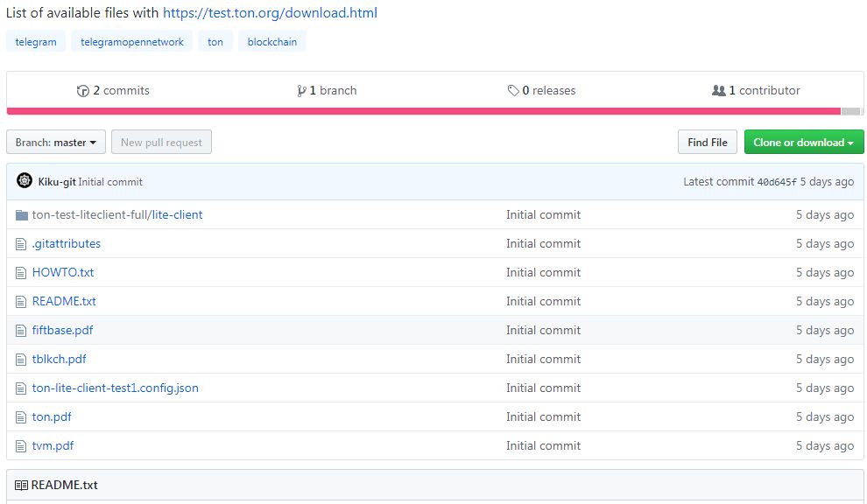Select the telegram topic tag
Screen dimensions: 867x504
36,41
